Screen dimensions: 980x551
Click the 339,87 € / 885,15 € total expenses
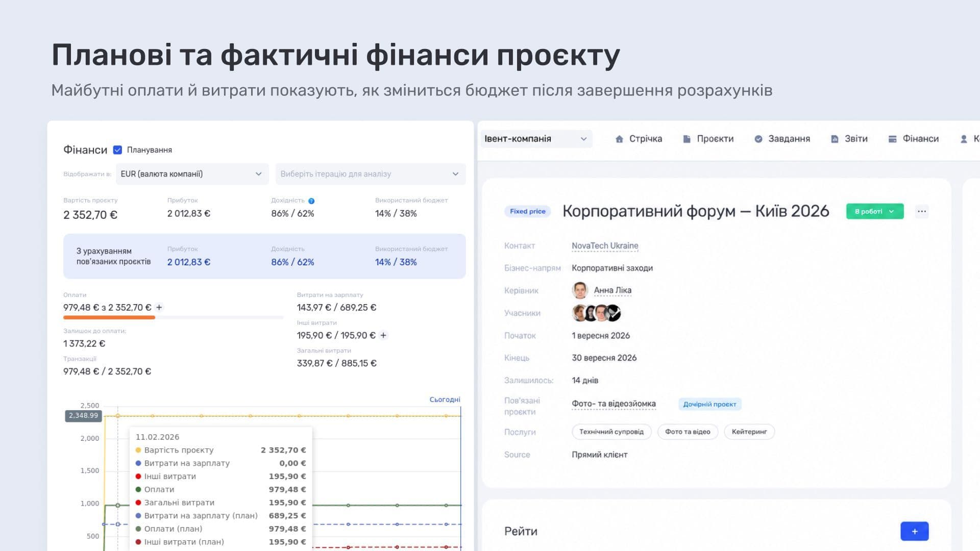(337, 363)
